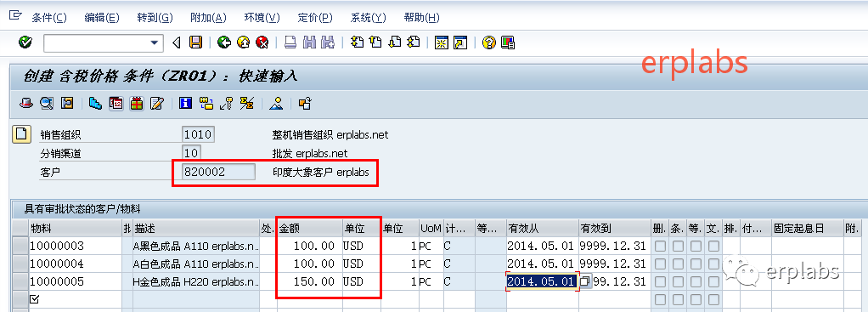Click the 客户 field showing 820002
Viewport: 868px width, 312px height.
(x=218, y=172)
